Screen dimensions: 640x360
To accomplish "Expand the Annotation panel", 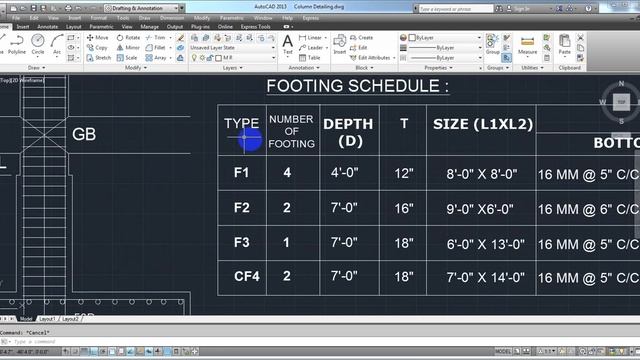I will [304, 68].
